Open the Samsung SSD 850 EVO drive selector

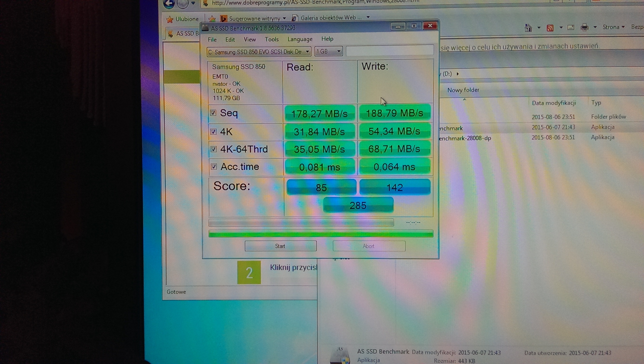[259, 52]
